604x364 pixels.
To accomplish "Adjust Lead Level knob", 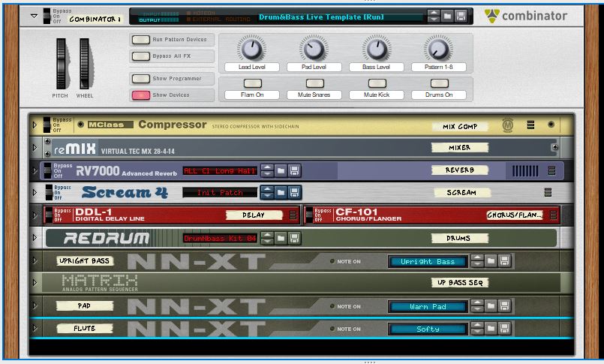I will [x=251, y=50].
